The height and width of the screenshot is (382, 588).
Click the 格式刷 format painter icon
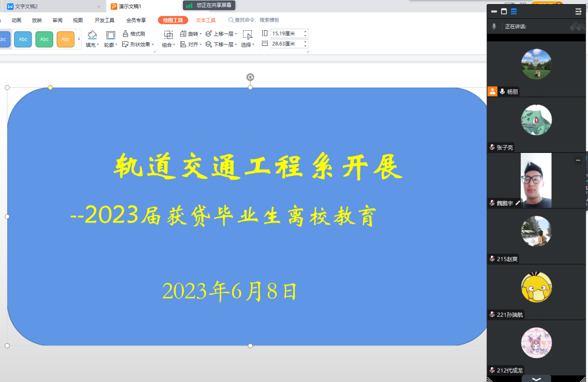[125, 34]
